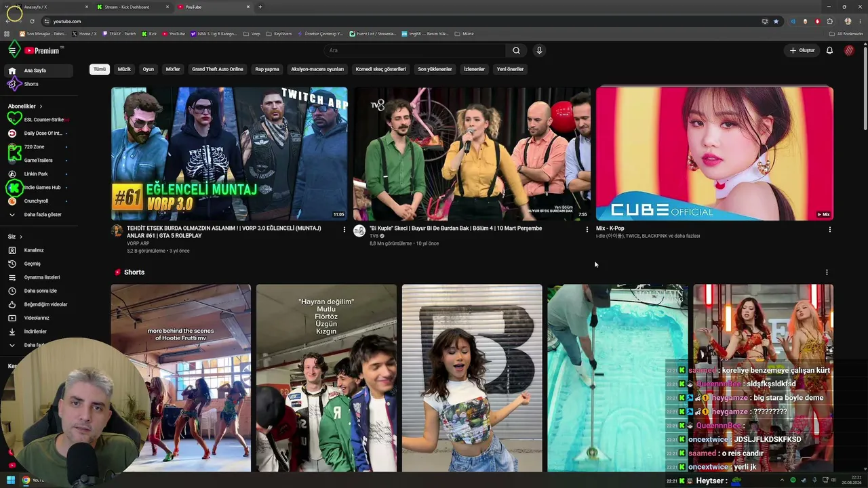Open the TEASY - Twitch bookmark

[x=119, y=34]
